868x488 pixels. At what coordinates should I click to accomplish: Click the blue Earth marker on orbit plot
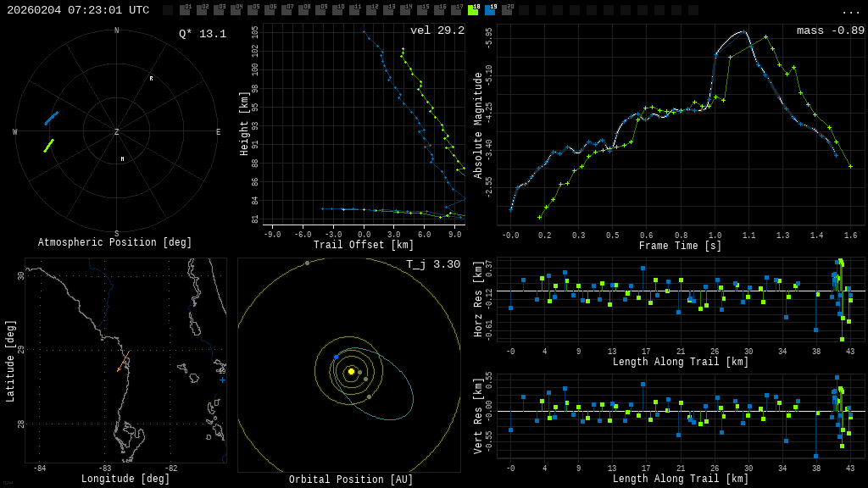coord(336,358)
